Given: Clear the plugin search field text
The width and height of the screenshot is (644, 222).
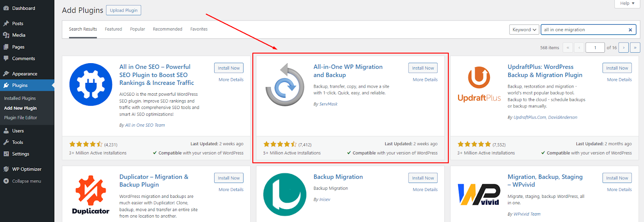Looking at the screenshot, I should (630, 30).
